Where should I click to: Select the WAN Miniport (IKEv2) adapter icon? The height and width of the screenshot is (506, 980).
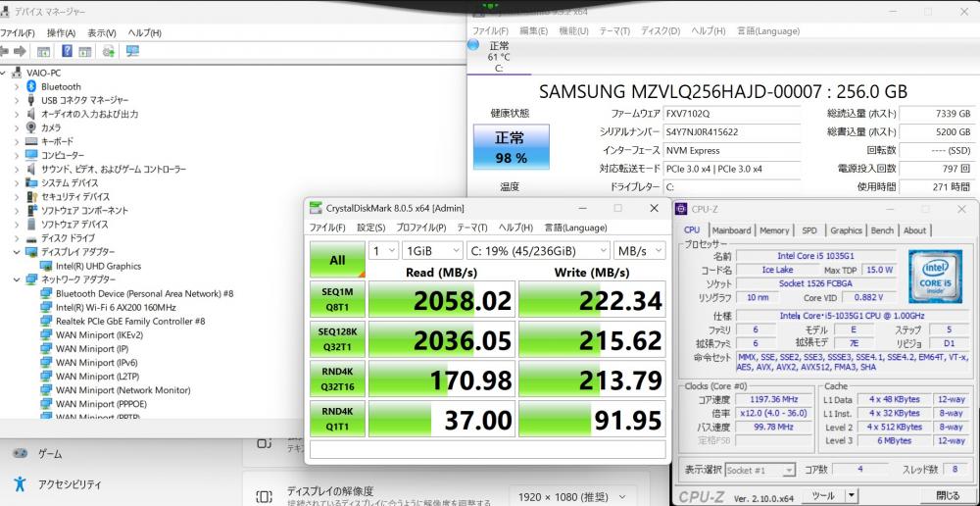(46, 334)
